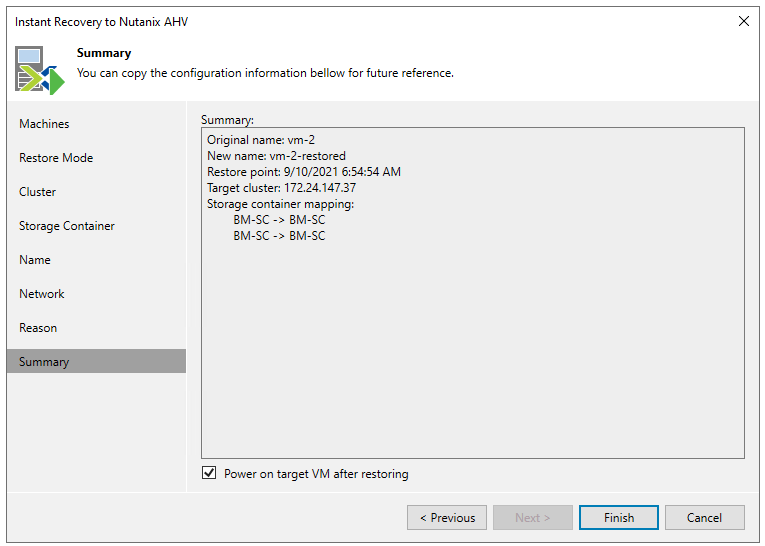Viewport: 765px width, 546px height.
Task: Jump to the Network step
Action: (x=42, y=294)
